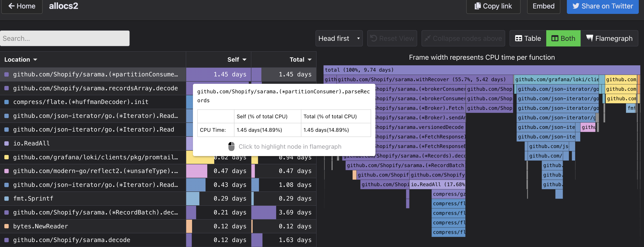
Task: Click teal square icon beside compress/flate row
Action: 7,102
